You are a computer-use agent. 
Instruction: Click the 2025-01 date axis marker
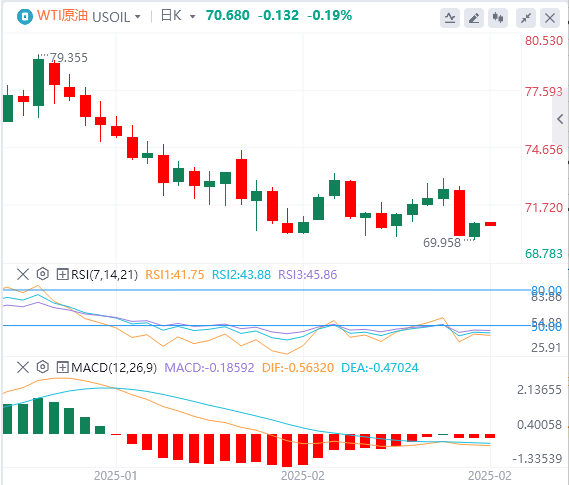(115, 475)
